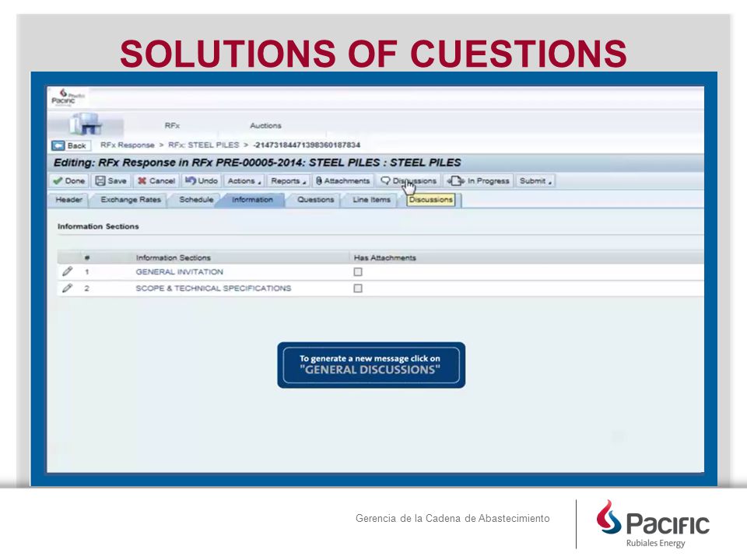Open Attachments from the toolbar

click(x=342, y=181)
